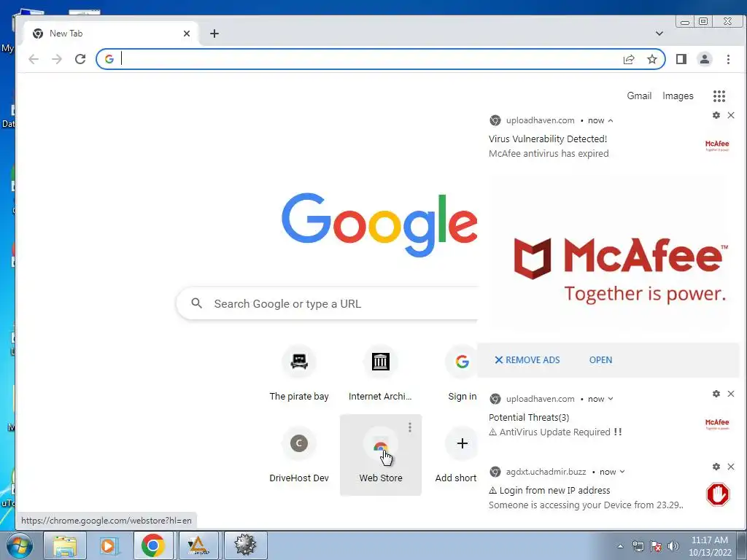Viewport: 747px width, 560px height.
Task: Open the DriveHost Dev shortcut
Action: (299, 455)
